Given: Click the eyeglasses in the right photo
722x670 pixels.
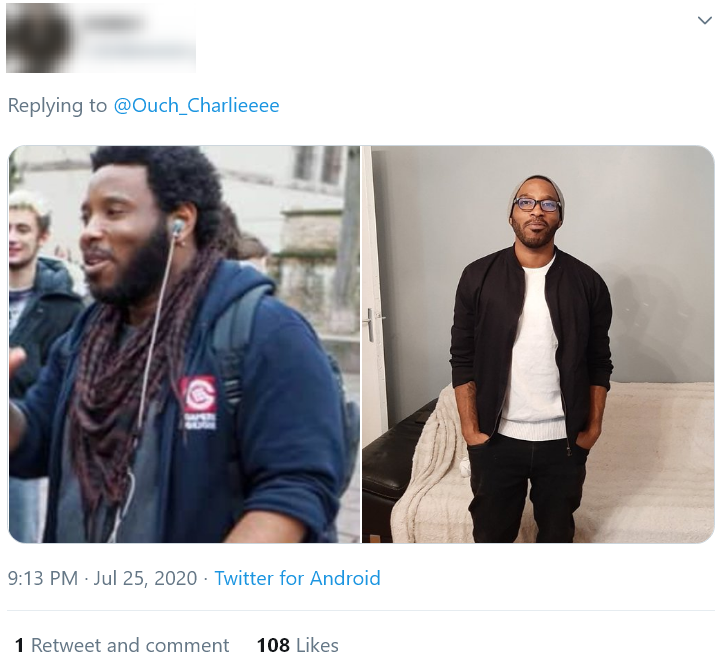Looking at the screenshot, I should click(537, 204).
